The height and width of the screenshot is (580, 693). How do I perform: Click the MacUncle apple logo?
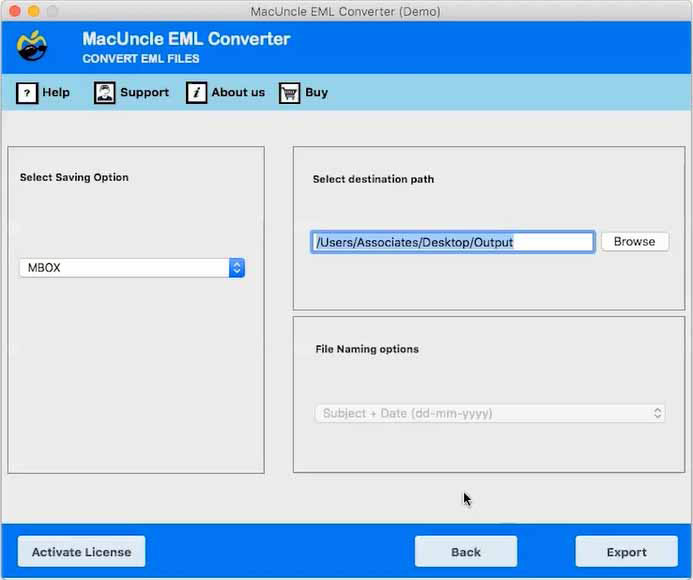(x=32, y=46)
